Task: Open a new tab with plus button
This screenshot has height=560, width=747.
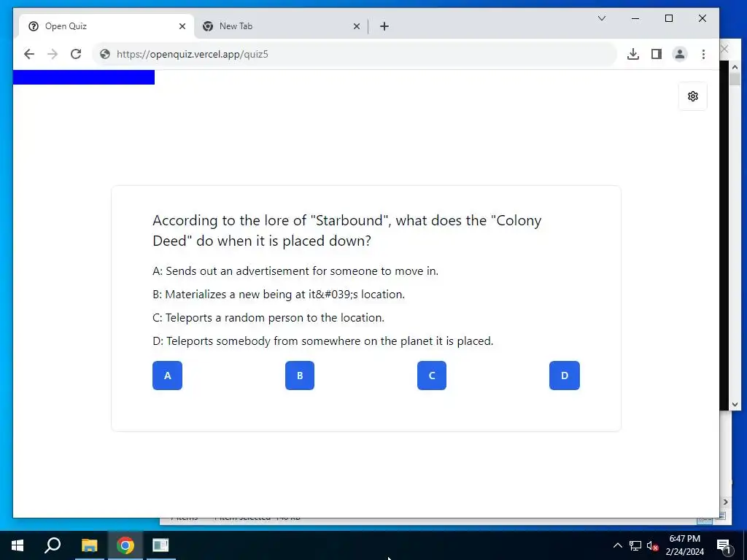Action: [x=384, y=26]
